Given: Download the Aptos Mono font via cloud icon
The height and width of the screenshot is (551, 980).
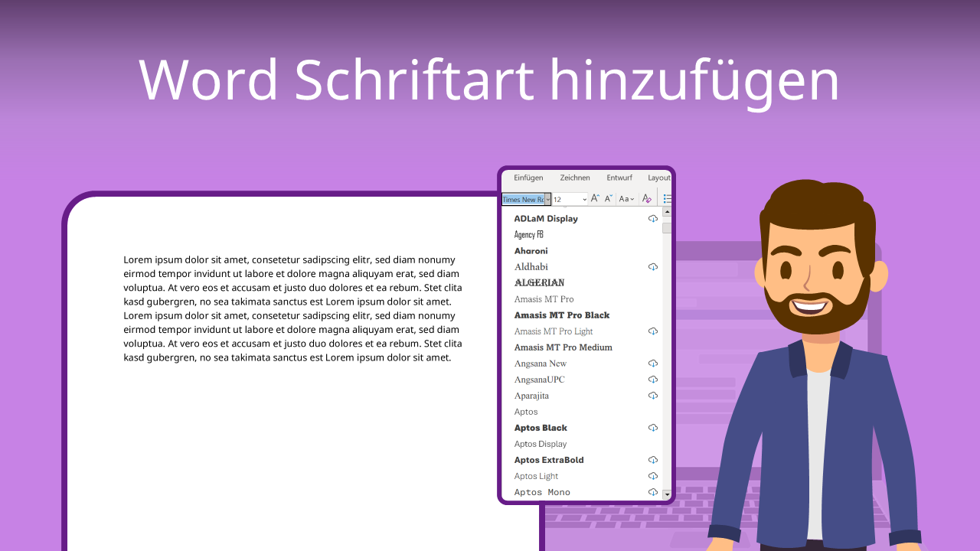Looking at the screenshot, I should pyautogui.click(x=653, y=492).
